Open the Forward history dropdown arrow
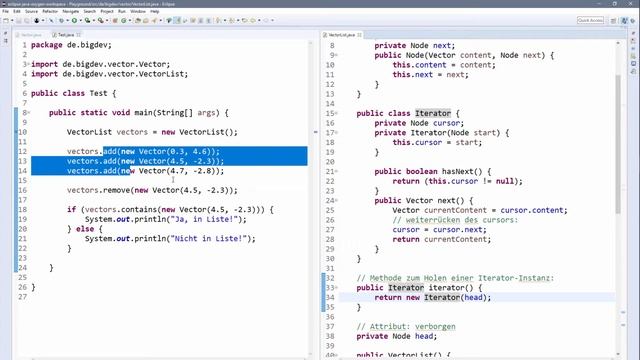Screen dimensions: 640x360 (x=272, y=20)
